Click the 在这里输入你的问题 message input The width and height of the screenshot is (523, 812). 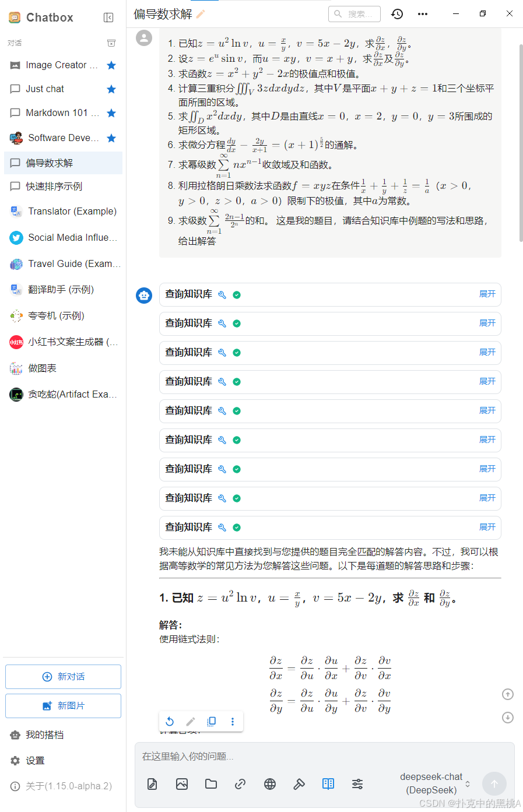pyautogui.click(x=324, y=757)
